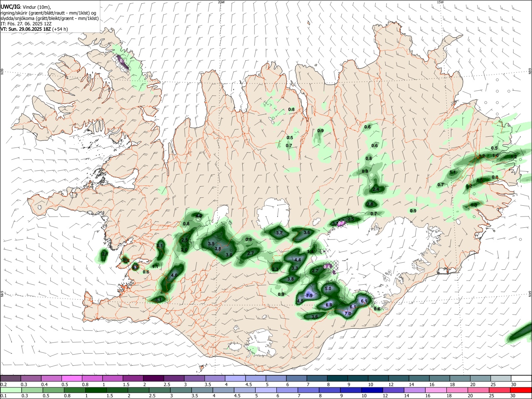Image resolution: width=532 pixels, height=399 pixels.
Task: Select the deep blue 10 swatch in lower legend row
Action: coord(372,390)
